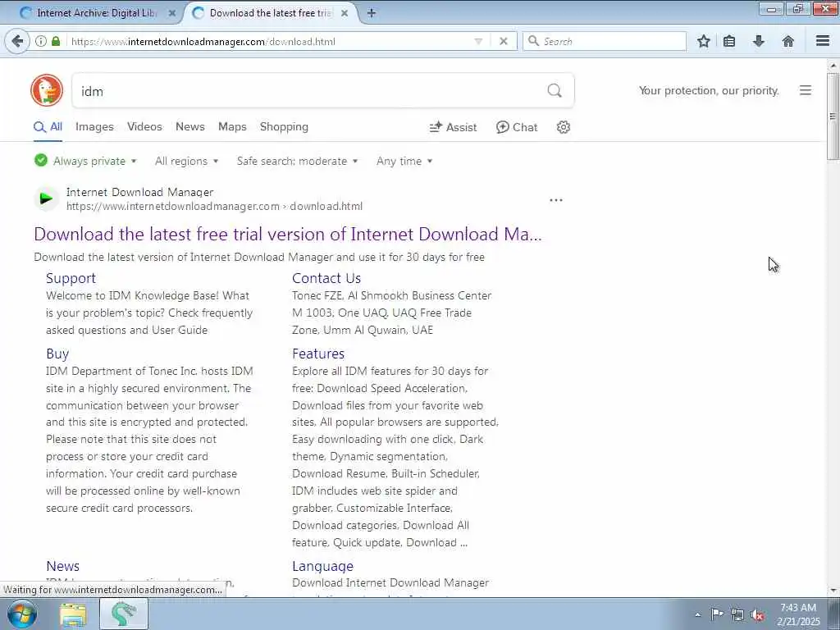
Task: Expand the All regions dropdown
Action: pos(186,161)
